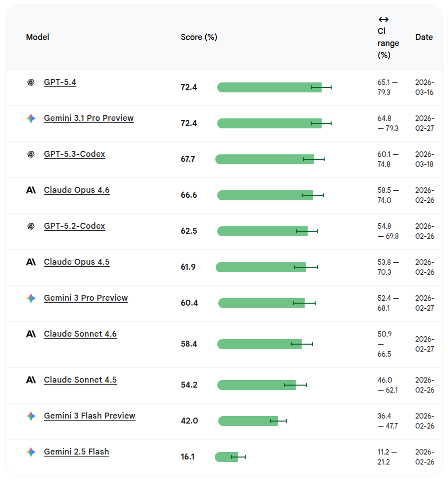Click the OpenAI logo beside GPT-5.2-Codex

point(31,226)
